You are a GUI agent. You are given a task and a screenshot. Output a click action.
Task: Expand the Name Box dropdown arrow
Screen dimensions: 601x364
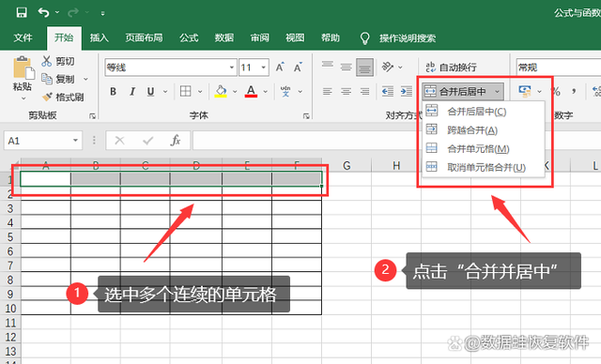click(75, 141)
